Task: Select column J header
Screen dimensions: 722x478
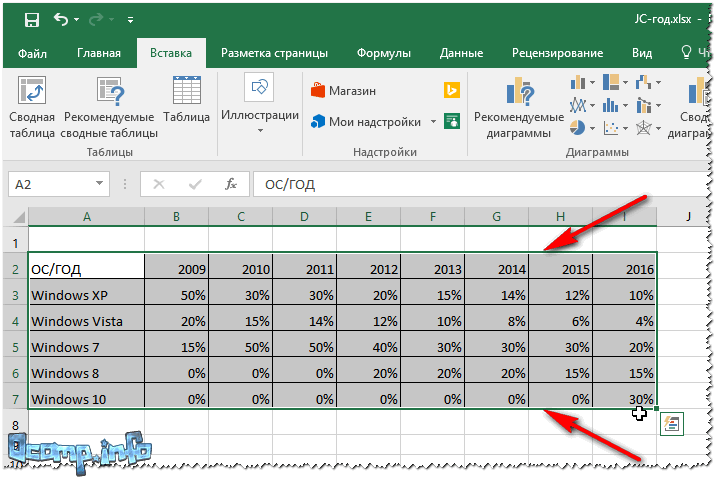Action: click(x=688, y=216)
